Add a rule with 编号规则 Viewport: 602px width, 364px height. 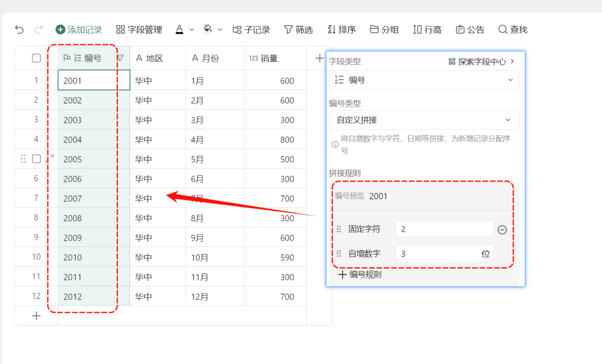pyautogui.click(x=360, y=275)
